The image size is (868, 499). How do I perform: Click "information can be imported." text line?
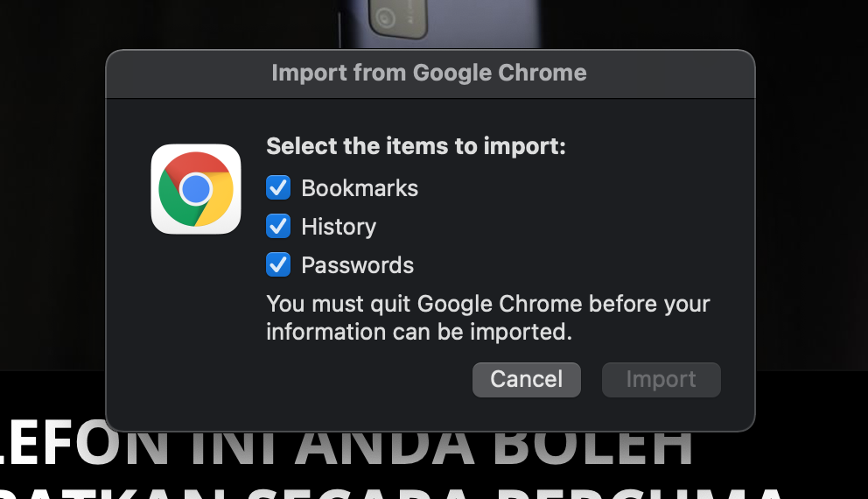click(418, 333)
